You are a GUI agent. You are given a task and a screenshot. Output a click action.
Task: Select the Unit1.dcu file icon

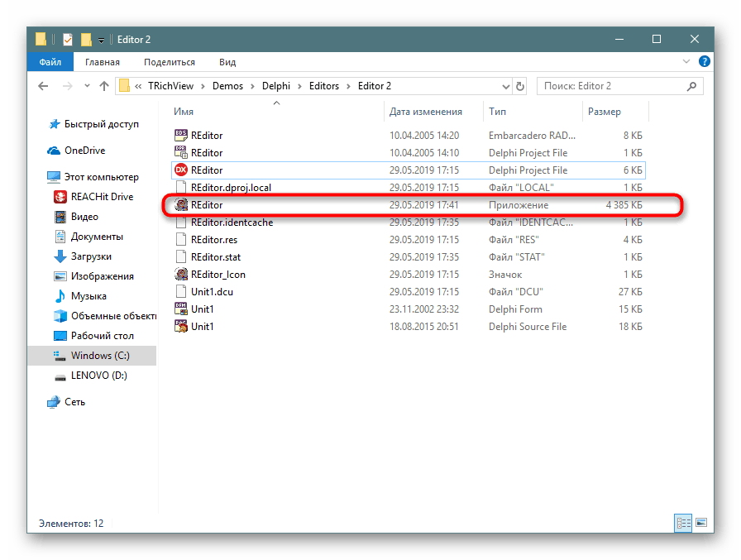click(x=180, y=291)
